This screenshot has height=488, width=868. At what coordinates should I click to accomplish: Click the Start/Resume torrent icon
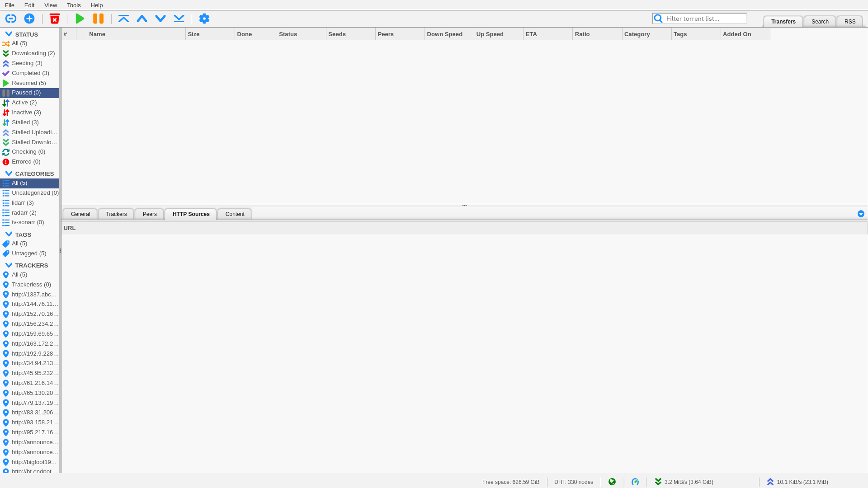coord(79,19)
